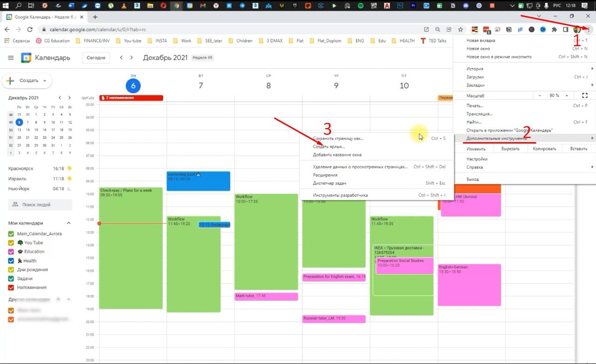Viewport: 596px width, 364px height.
Task: Bookmark this page with star icon
Action: [460, 29]
